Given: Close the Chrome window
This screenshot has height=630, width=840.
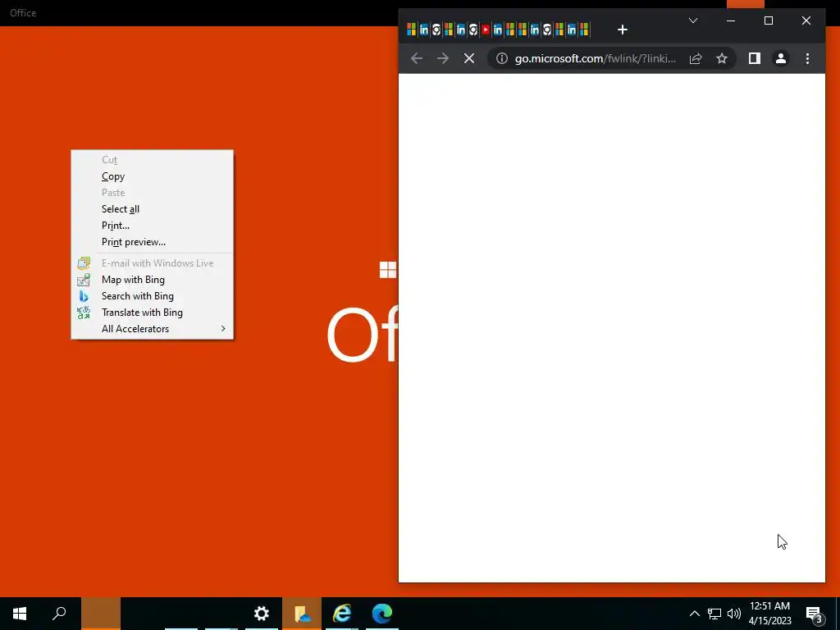Looking at the screenshot, I should pyautogui.click(x=806, y=21).
